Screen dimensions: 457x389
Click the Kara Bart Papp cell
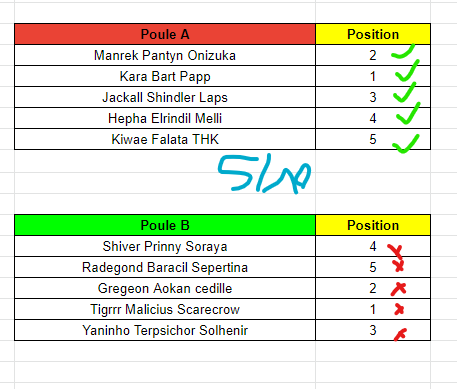tap(165, 76)
